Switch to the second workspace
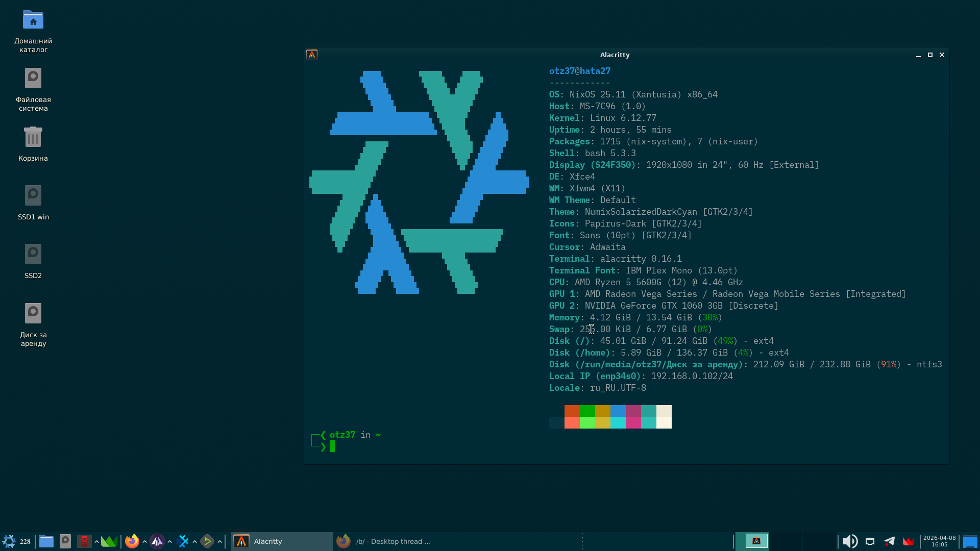Viewport: 980px width, 551px height. pos(786,541)
